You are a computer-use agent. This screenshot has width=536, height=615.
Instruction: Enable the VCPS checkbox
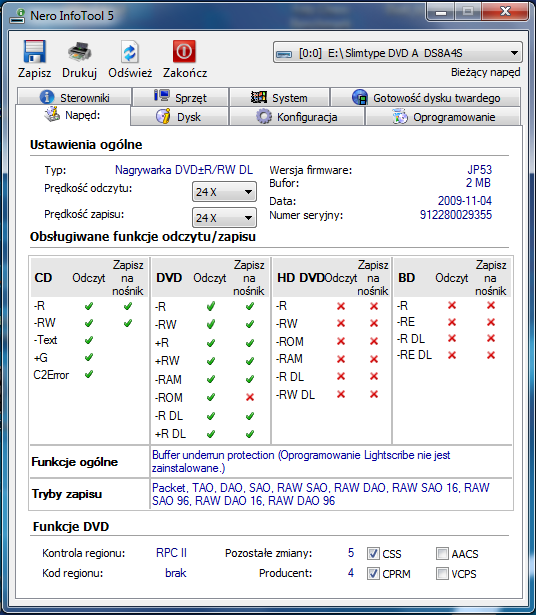(x=442, y=574)
